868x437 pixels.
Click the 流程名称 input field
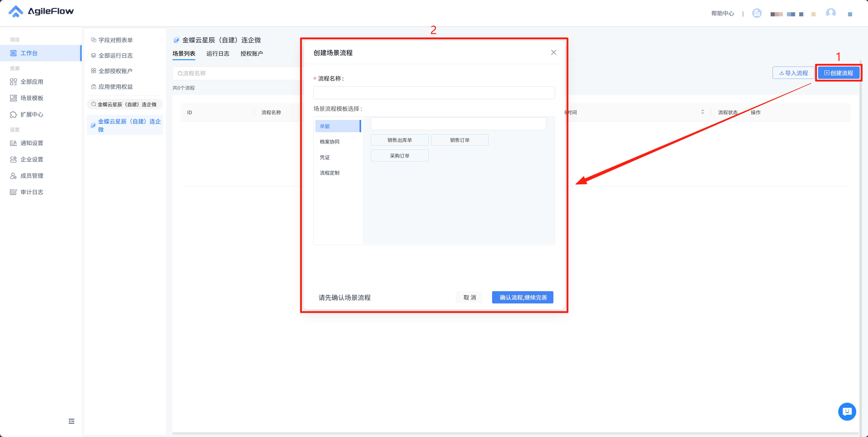[434, 93]
